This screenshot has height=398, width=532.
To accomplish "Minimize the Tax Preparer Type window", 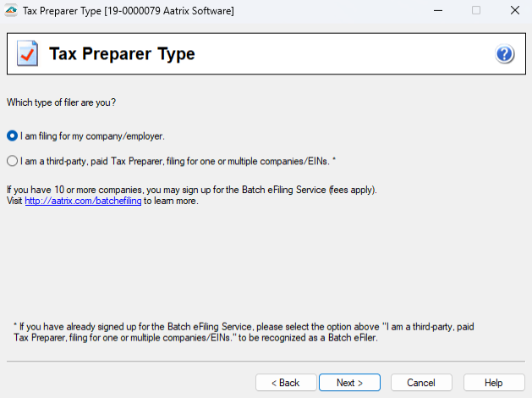I will [437, 10].
